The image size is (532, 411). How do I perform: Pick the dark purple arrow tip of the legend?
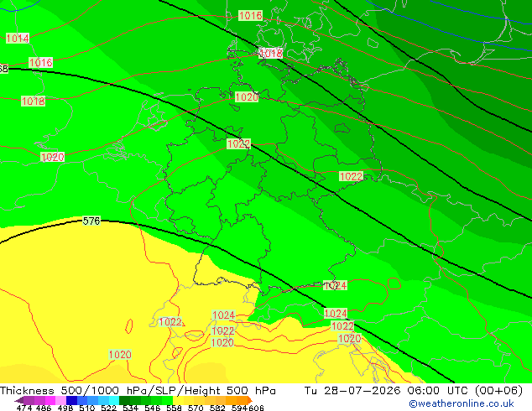(x=19, y=400)
